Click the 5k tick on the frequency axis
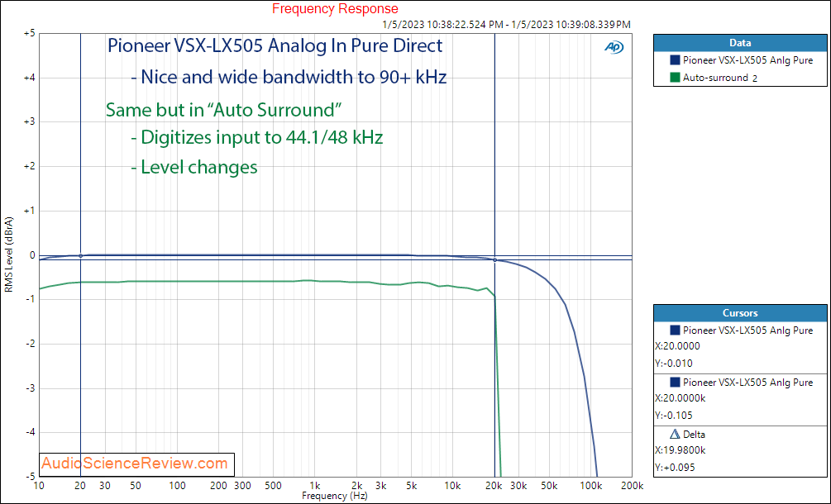Screen dimensions: 831x504 click(x=411, y=486)
